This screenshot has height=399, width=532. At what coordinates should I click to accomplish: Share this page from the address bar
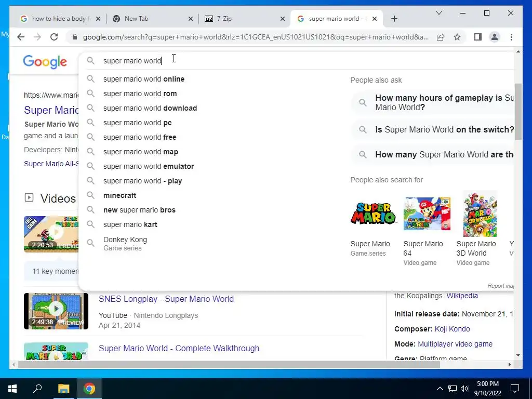441,37
